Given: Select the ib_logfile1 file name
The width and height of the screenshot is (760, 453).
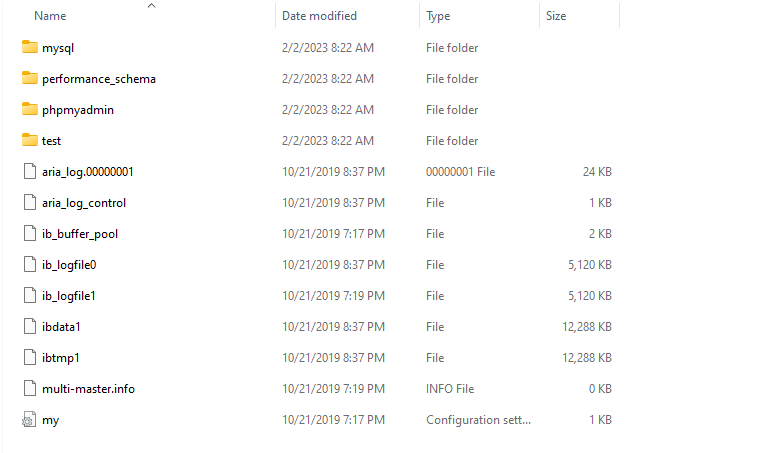Looking at the screenshot, I should point(69,295).
